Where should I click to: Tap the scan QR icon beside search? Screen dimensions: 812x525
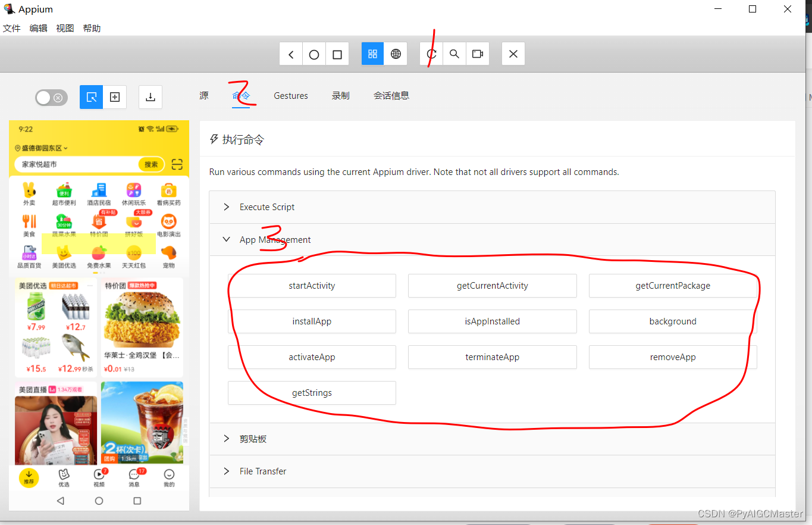(177, 164)
